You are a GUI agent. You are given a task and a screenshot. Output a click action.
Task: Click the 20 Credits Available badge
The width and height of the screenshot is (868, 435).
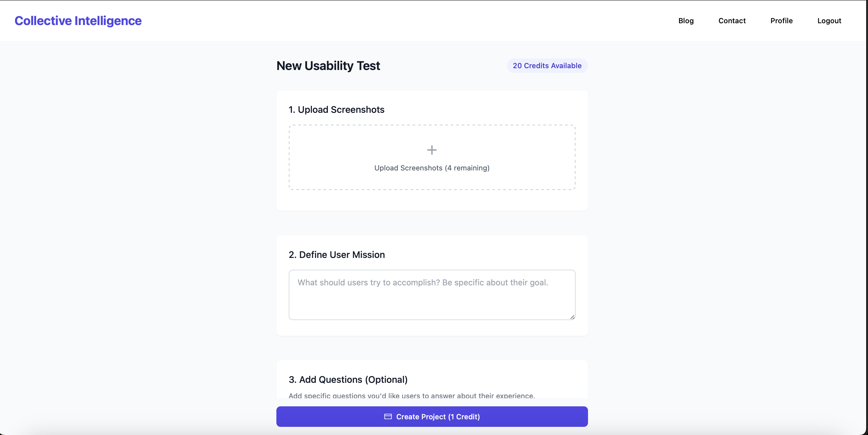547,65
